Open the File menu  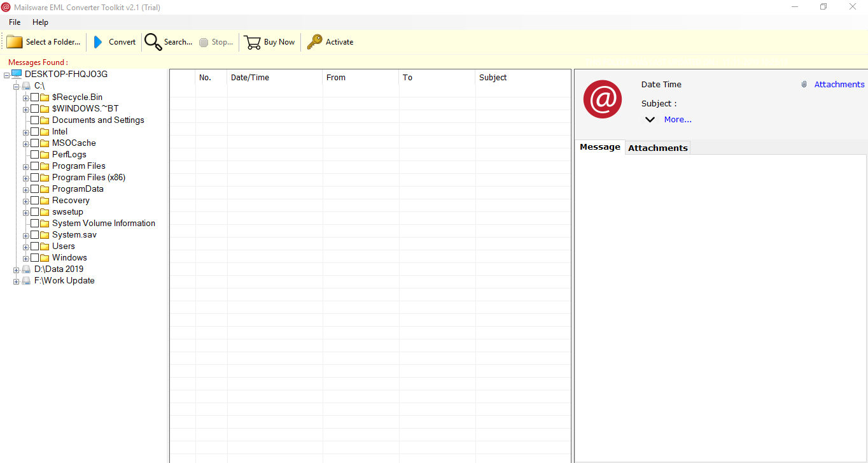(15, 22)
